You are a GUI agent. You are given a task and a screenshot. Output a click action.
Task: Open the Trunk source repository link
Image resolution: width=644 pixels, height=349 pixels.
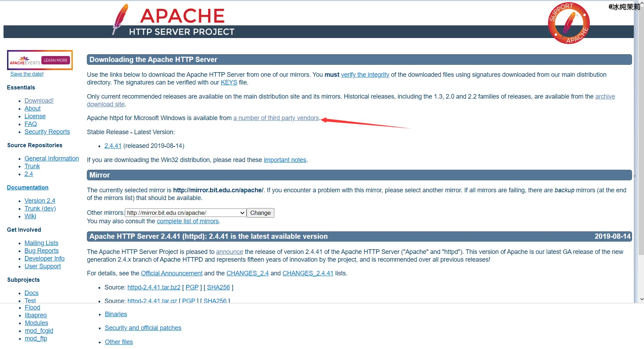[32, 166]
